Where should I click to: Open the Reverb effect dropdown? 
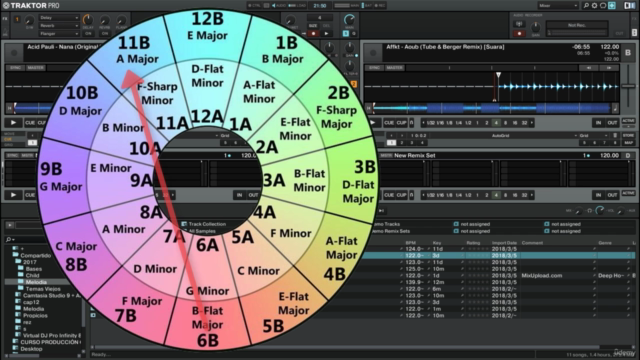(x=59, y=26)
